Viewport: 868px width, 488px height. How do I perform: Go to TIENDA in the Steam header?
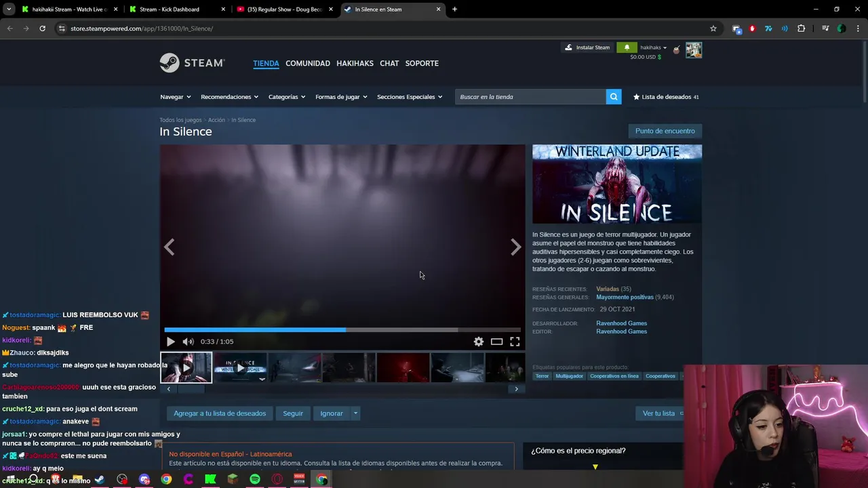[x=266, y=63]
